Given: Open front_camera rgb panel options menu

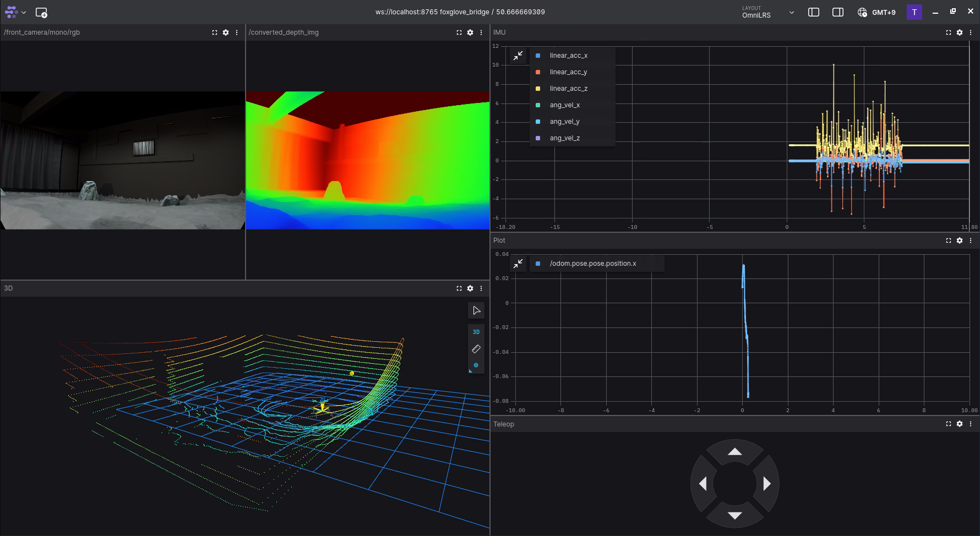Looking at the screenshot, I should click(237, 32).
